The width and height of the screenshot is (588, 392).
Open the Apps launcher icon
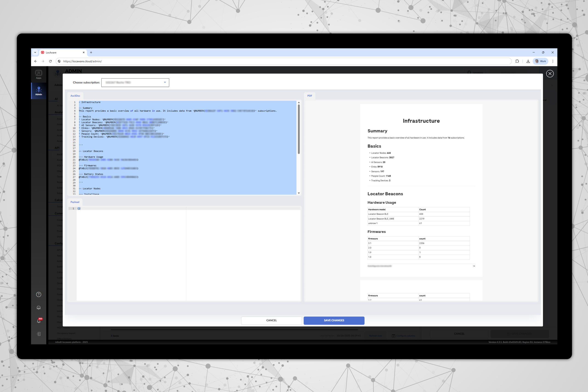coord(39,74)
